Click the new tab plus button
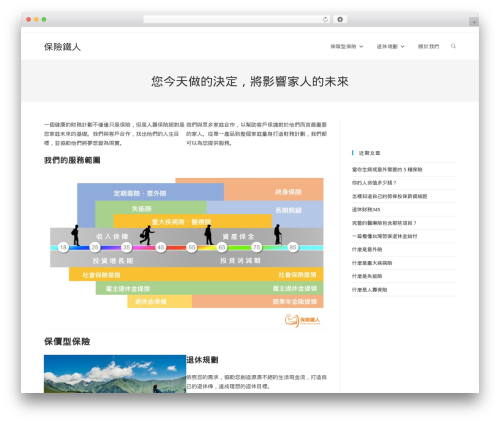This screenshot has width=500, height=423. click(474, 22)
